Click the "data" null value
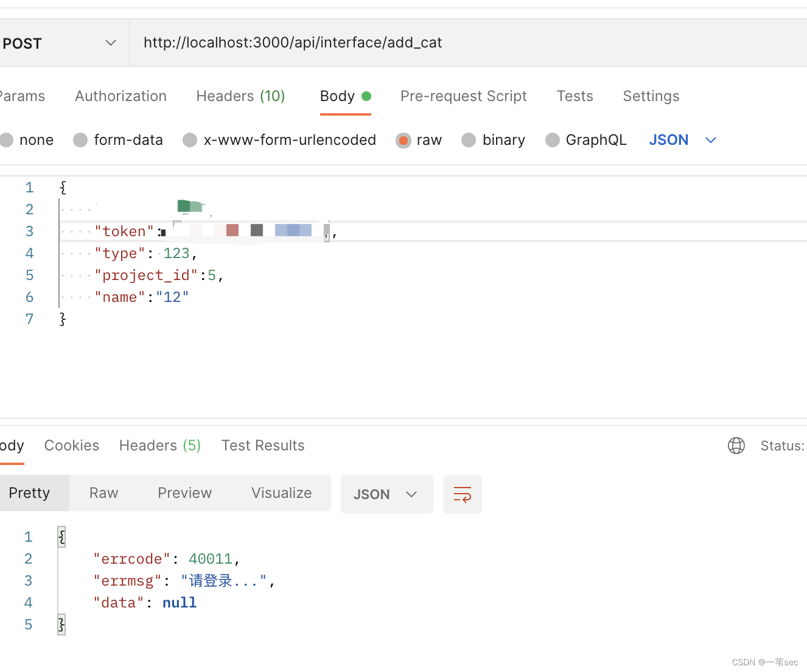Image resolution: width=807 pixels, height=672 pixels. coord(180,603)
